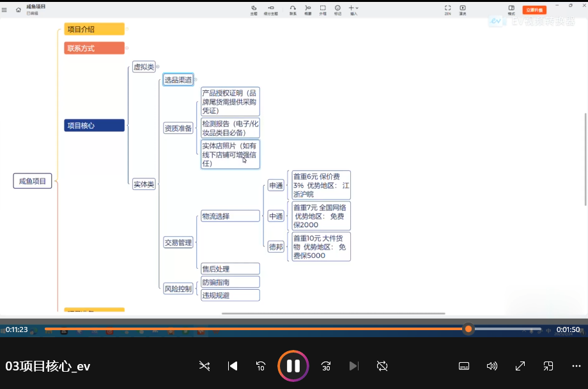
Task: Toggle shuffle mode in the player
Action: click(205, 366)
